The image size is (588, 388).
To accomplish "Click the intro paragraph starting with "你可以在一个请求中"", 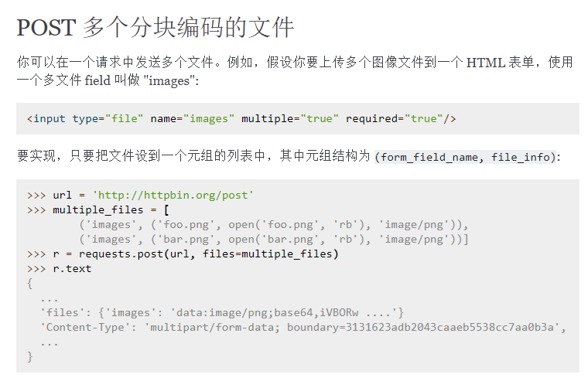I will pos(294,63).
